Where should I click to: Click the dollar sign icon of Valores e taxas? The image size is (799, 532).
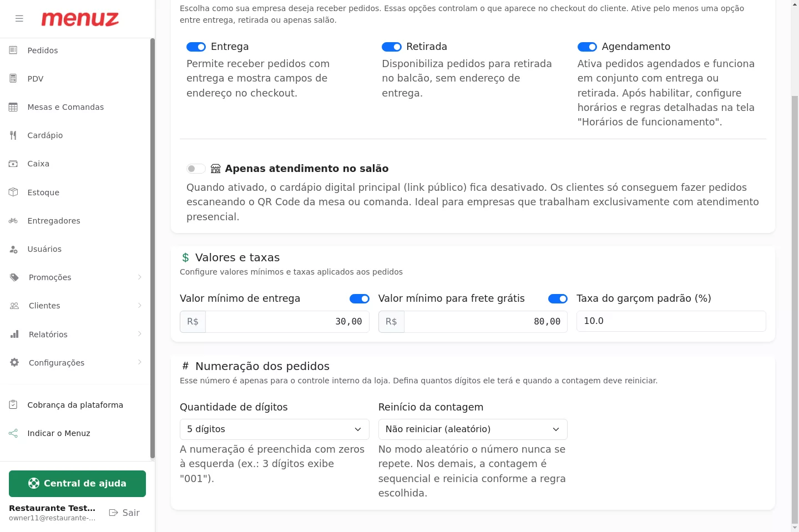click(x=185, y=257)
